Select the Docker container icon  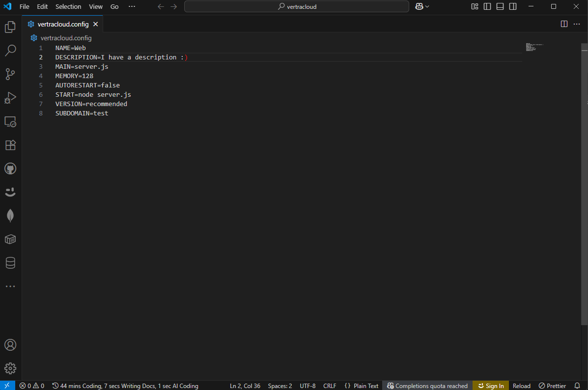[x=10, y=239]
